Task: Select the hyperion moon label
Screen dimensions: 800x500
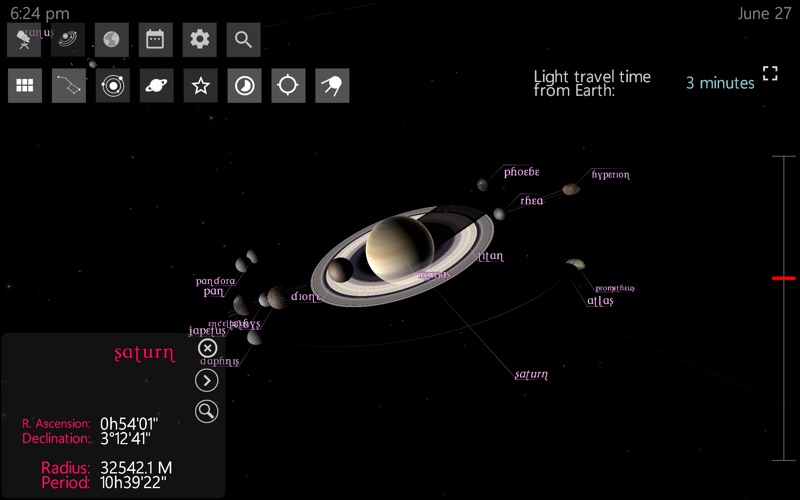Action: (611, 175)
